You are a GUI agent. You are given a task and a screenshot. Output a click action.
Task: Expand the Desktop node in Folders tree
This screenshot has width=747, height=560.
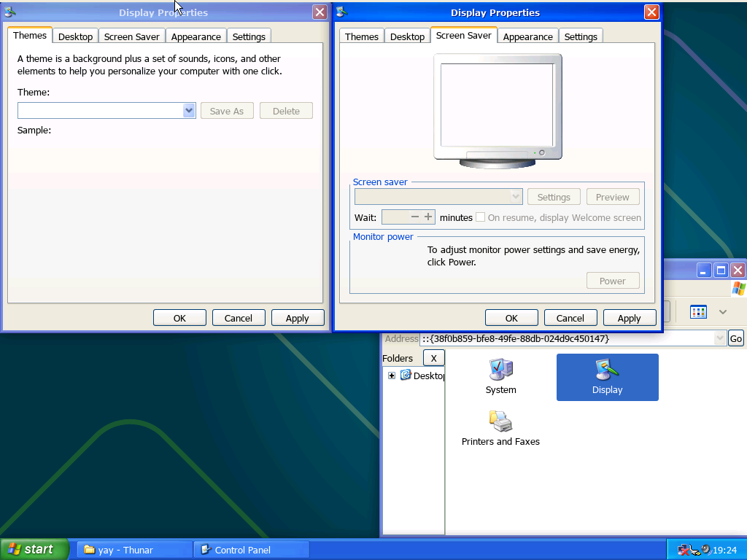(392, 376)
